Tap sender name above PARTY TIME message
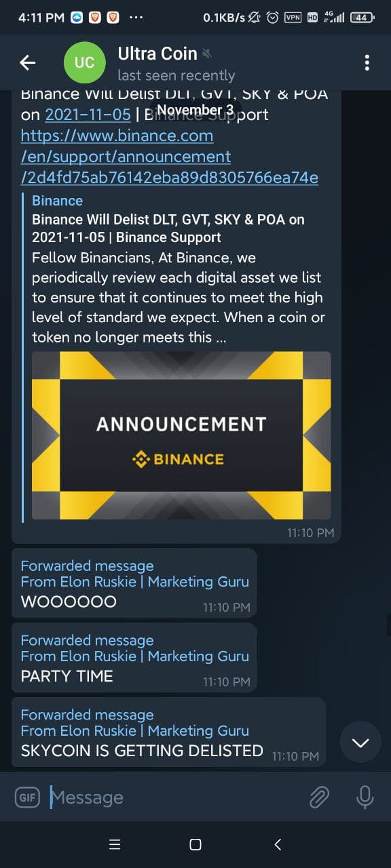 point(134,656)
